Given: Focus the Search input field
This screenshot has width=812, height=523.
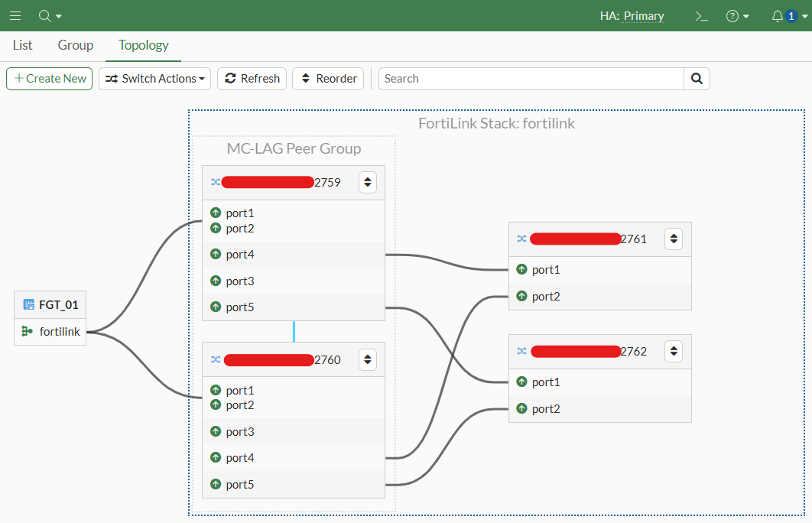Looking at the screenshot, I should [531, 79].
